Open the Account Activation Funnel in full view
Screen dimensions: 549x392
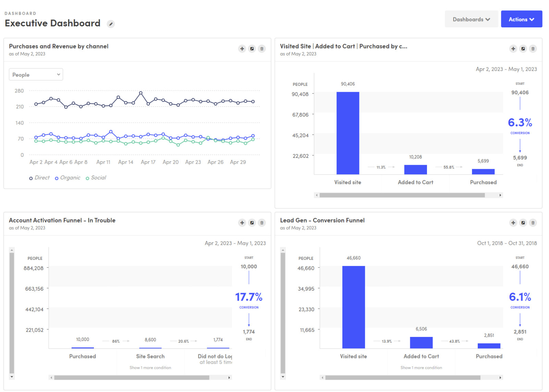click(252, 223)
